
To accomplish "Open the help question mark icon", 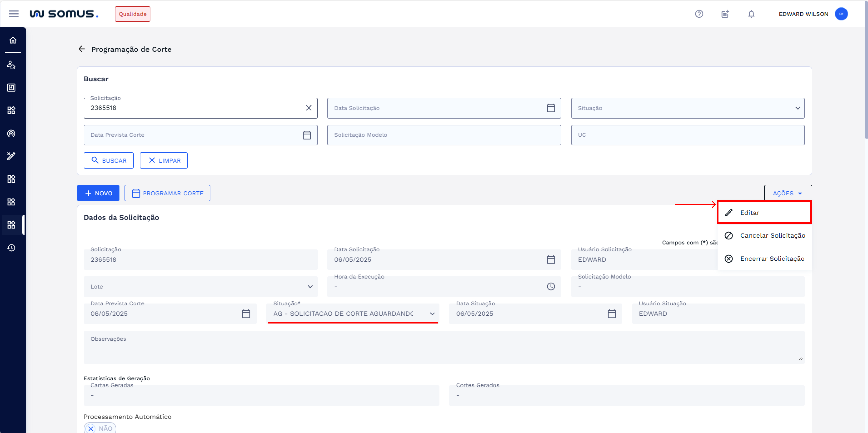I will (699, 14).
